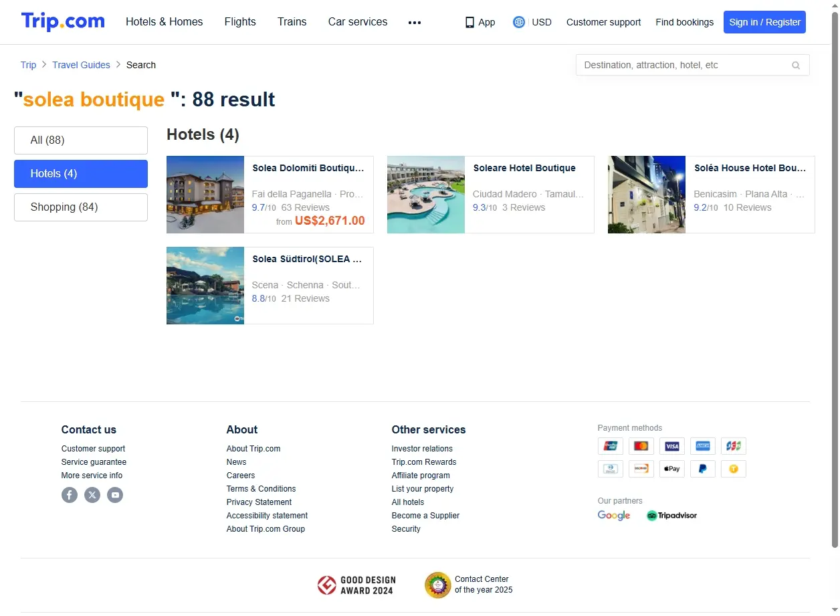Select the Shopping (84) filter tab

81,207
